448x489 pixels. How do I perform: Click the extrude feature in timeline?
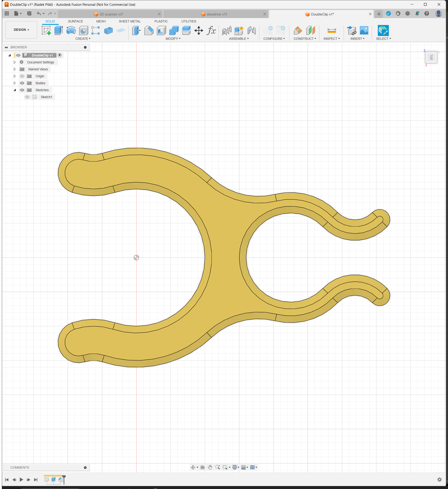click(54, 479)
